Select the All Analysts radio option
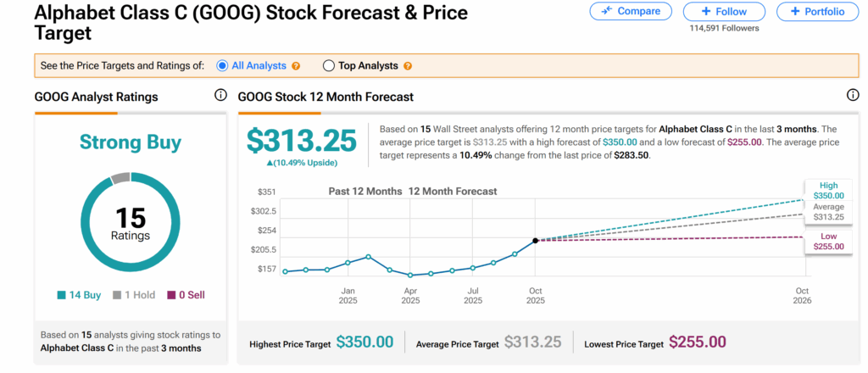 click(x=223, y=65)
